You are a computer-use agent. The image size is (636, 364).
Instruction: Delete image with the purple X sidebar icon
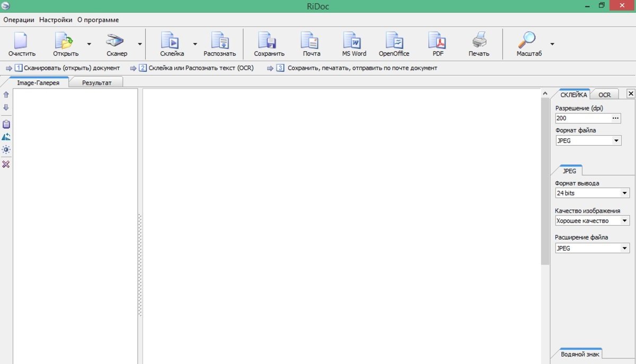pyautogui.click(x=6, y=164)
